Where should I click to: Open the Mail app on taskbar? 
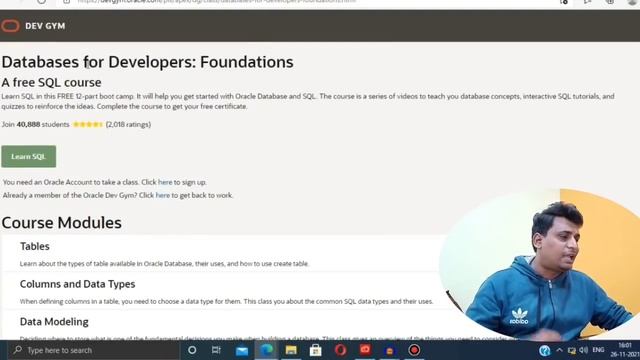[x=242, y=351]
